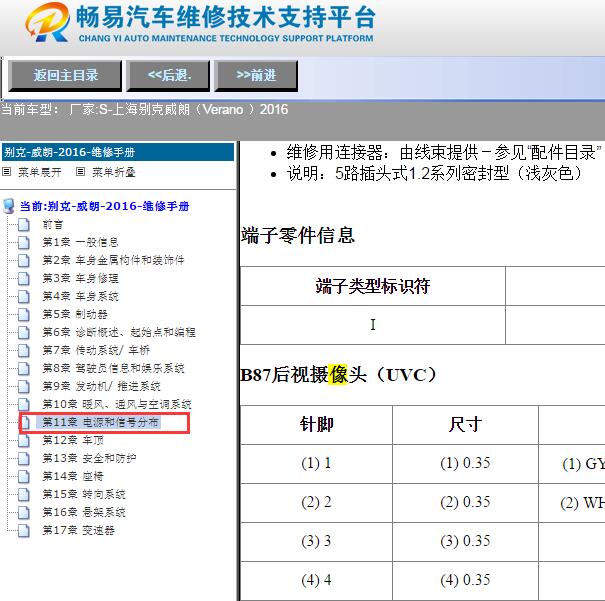Open 第2章 车身金属构件和装饰件
Image resolution: width=605 pixels, height=601 pixels.
pos(113,260)
